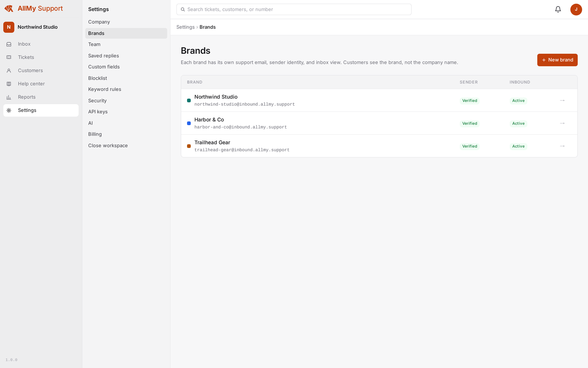This screenshot has width=588, height=368.
Task: Open the Trailhead Gear brand name
Action: [x=212, y=142]
